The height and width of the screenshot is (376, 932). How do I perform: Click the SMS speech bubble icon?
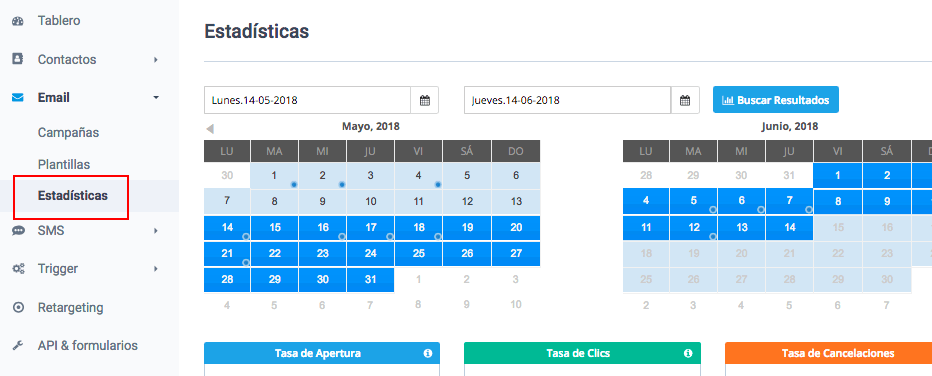18,231
